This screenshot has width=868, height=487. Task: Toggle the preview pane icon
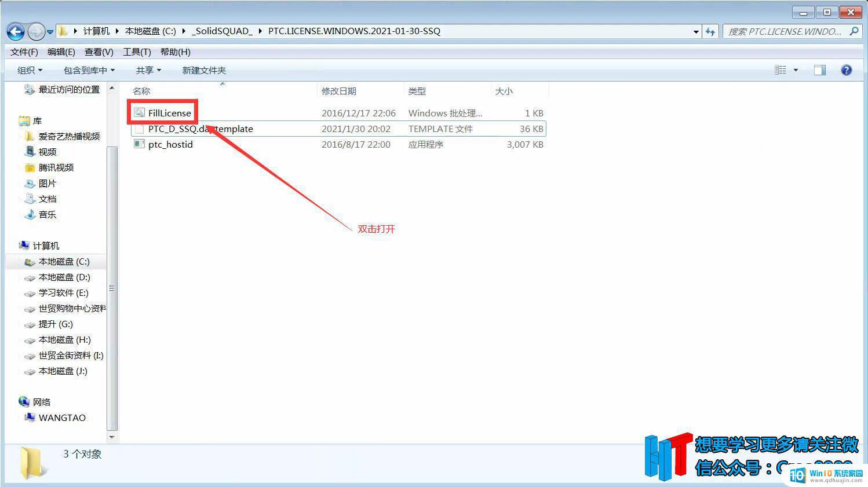pos(820,70)
